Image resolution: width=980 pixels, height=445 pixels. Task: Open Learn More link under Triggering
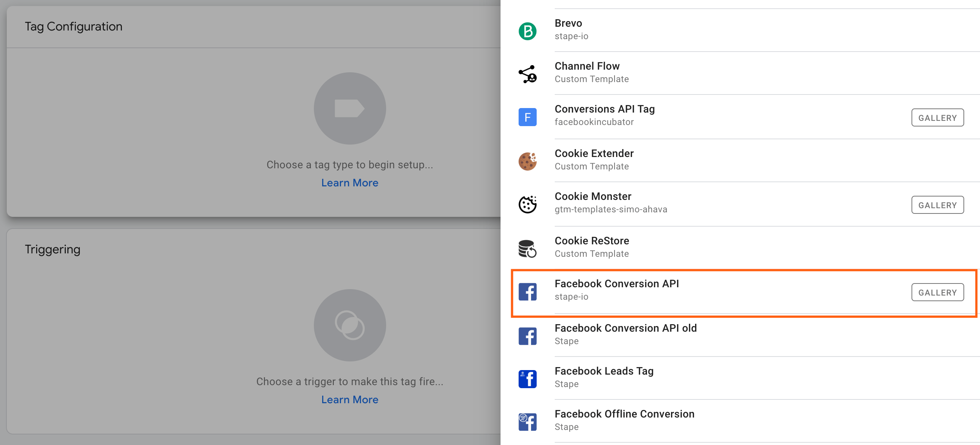[x=350, y=399]
